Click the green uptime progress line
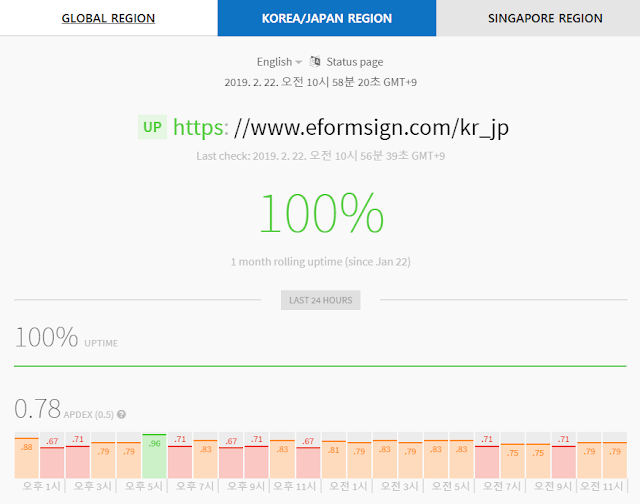The width and height of the screenshot is (640, 504). coord(320,366)
